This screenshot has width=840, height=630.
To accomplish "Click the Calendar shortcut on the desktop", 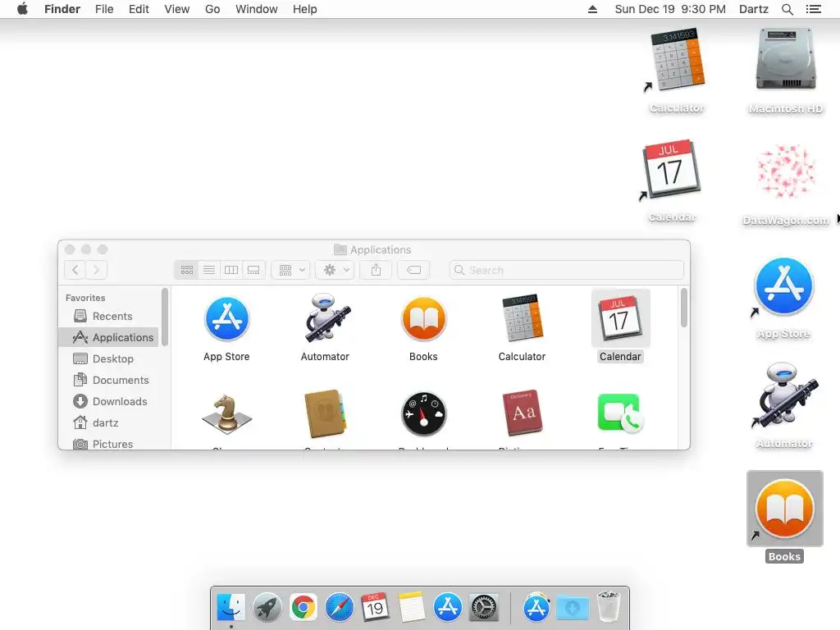I will coord(672,171).
